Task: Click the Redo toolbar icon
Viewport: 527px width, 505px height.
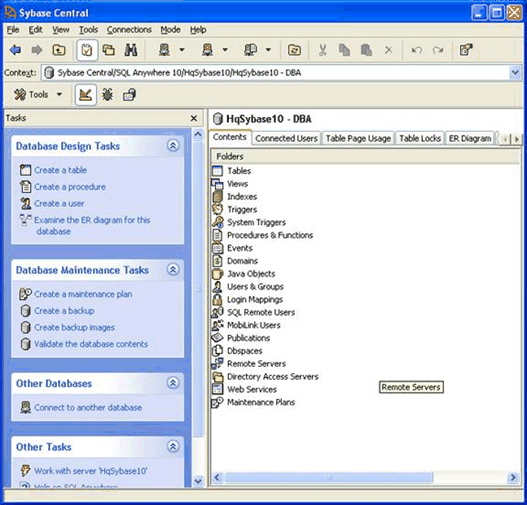Action: click(x=438, y=50)
